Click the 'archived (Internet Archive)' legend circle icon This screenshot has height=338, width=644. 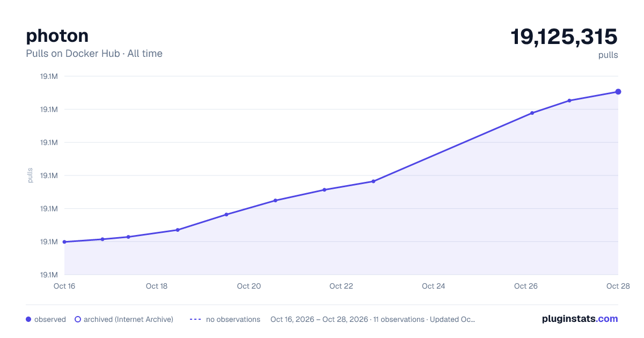(x=78, y=319)
